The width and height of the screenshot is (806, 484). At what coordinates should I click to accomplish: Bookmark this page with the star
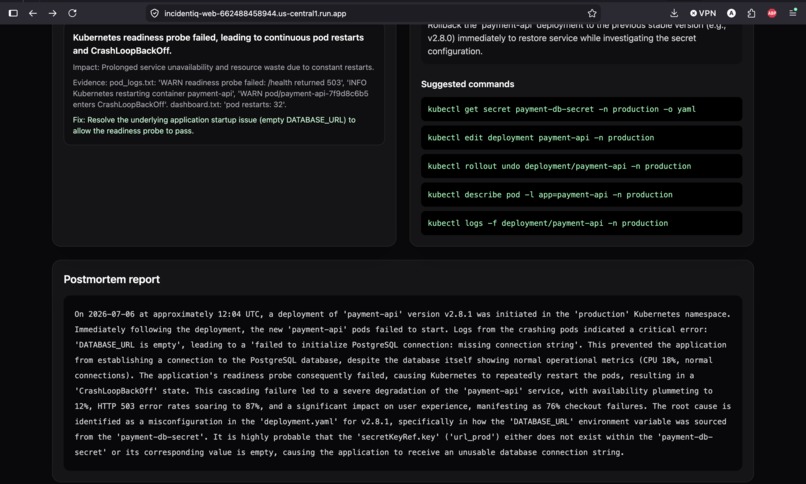(592, 13)
